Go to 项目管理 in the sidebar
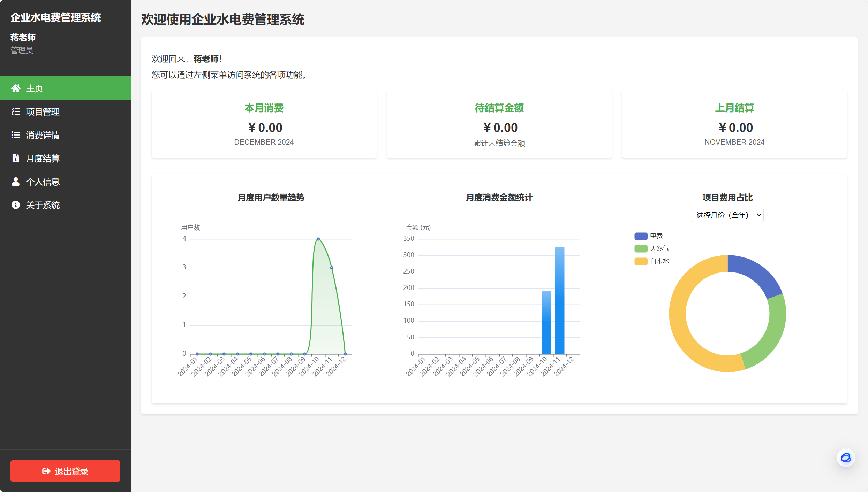 65,112
